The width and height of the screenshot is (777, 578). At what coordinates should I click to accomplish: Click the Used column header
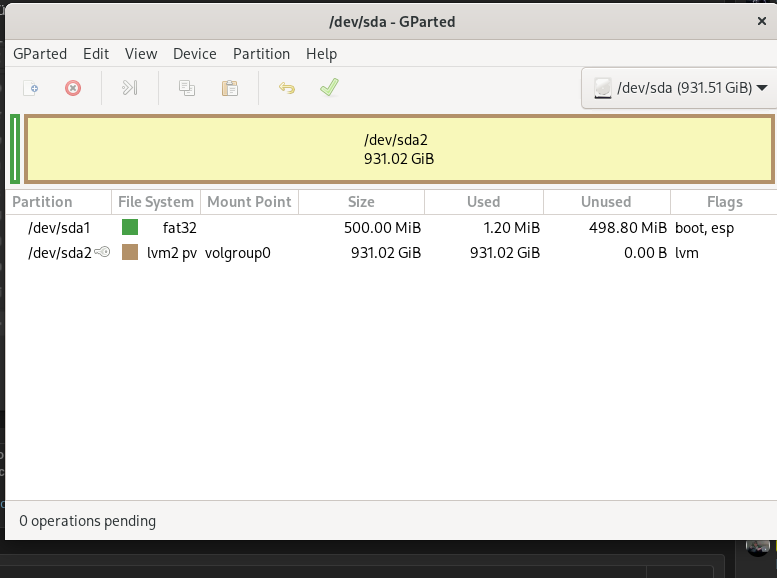click(x=484, y=202)
